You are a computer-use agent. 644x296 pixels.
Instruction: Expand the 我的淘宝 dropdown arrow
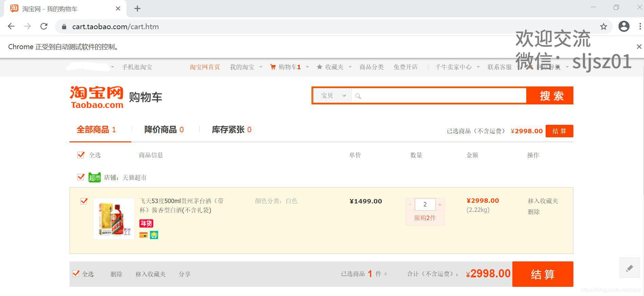pos(261,67)
